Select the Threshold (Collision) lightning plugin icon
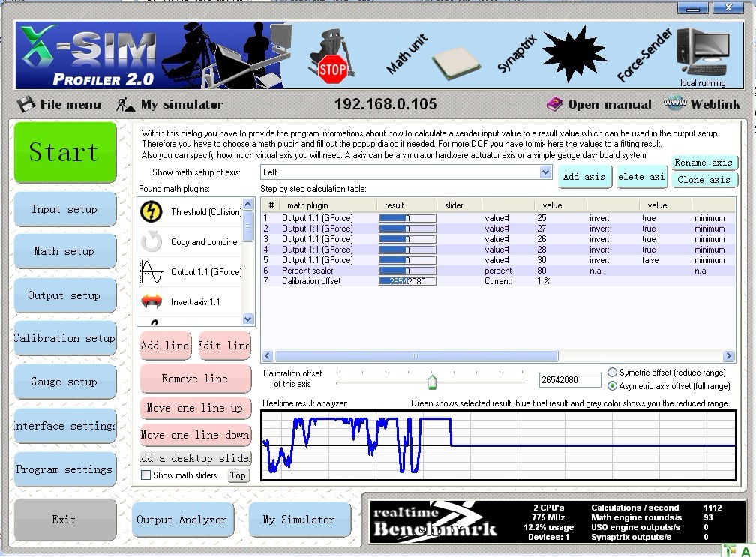Viewport: 756px width, 557px height. coord(151,211)
